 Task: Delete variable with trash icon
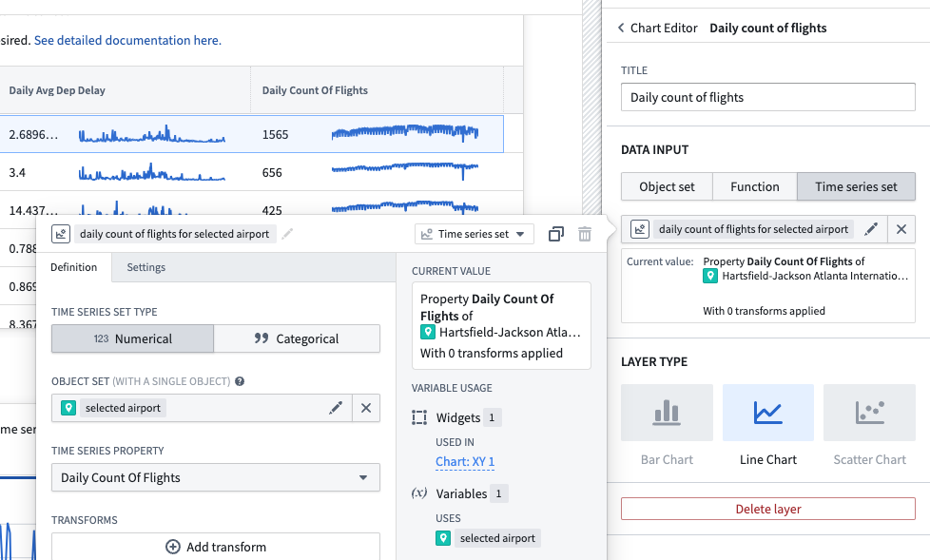tap(585, 234)
